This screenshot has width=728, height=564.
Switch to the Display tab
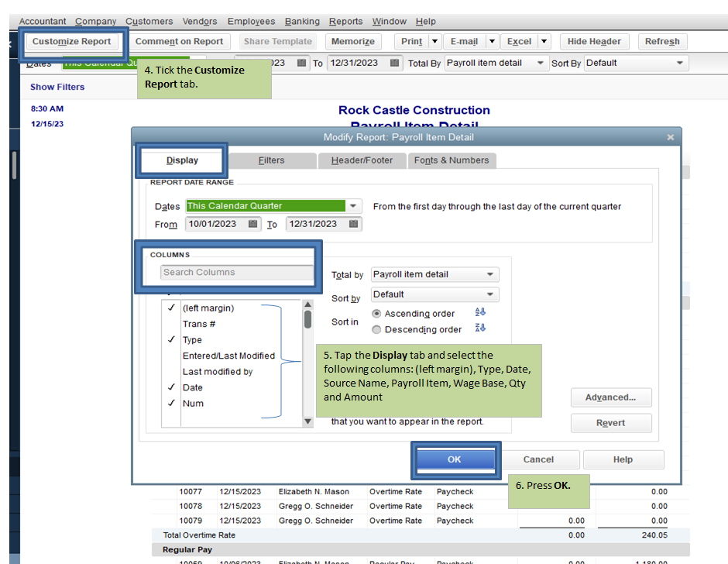point(182,160)
